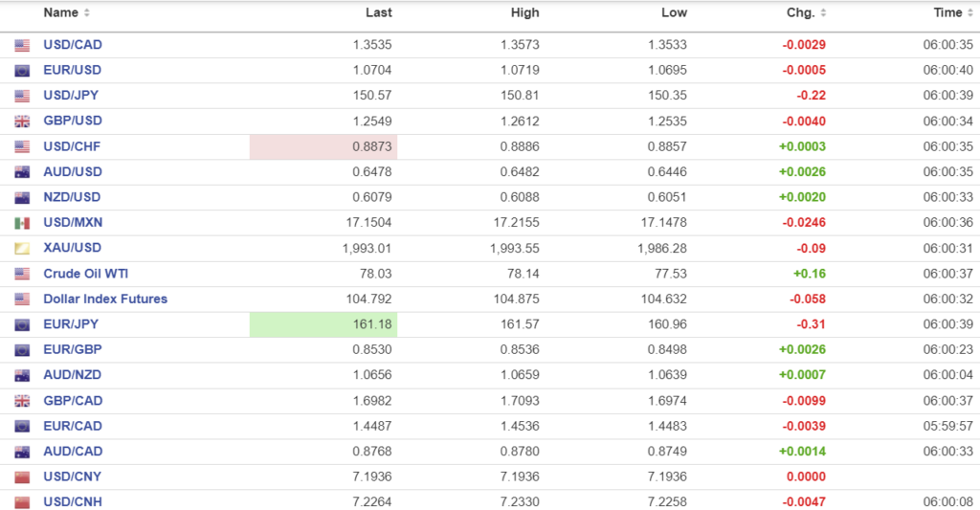
Task: Sort the table by Name column arrows
Action: 87,13
